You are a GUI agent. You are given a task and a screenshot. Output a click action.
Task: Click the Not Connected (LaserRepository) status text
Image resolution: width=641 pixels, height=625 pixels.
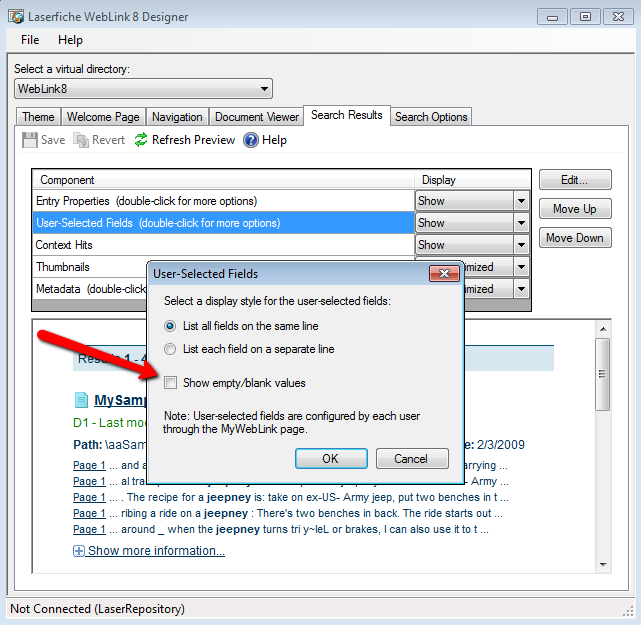point(97,609)
